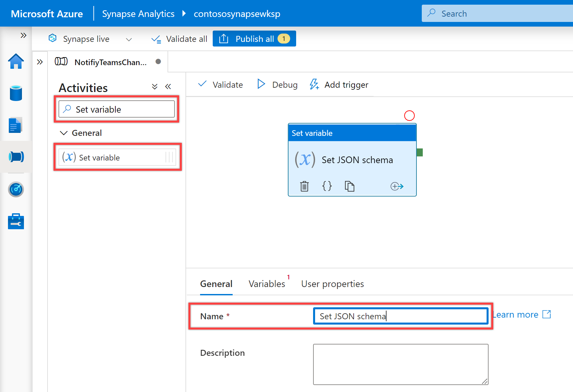Image resolution: width=573 pixels, height=392 pixels.
Task: Open the Monitor hub gauge icon
Action: tap(16, 189)
